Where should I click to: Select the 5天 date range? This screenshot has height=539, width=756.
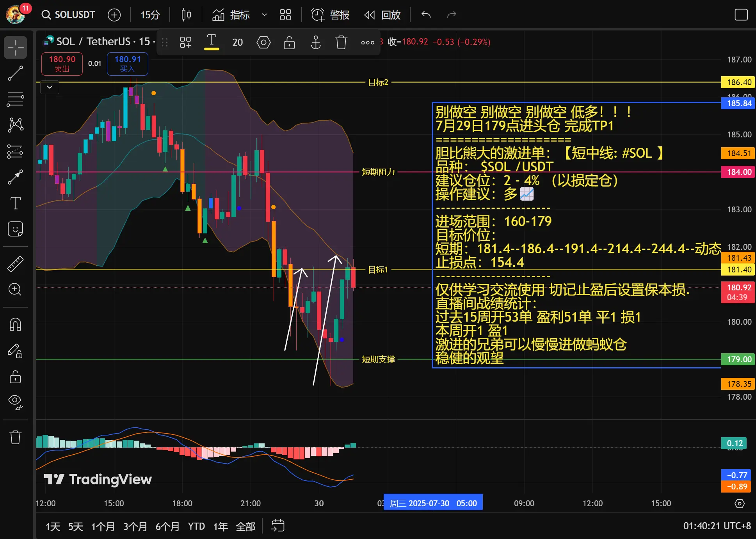pos(76,527)
